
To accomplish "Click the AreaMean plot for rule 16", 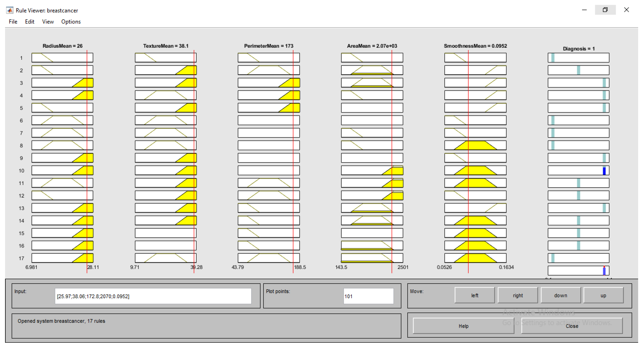I will coord(372,245).
